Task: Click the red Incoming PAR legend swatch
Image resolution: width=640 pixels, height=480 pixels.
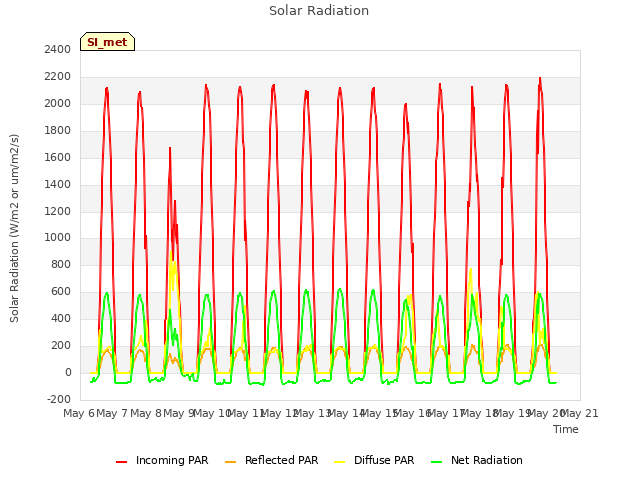Action: (122, 462)
